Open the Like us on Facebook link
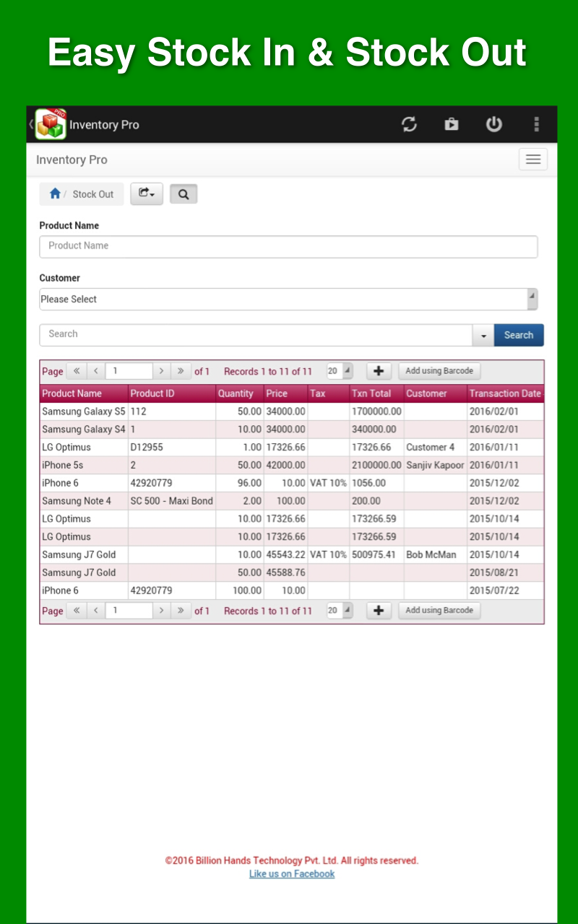The image size is (578, 924). 292,874
